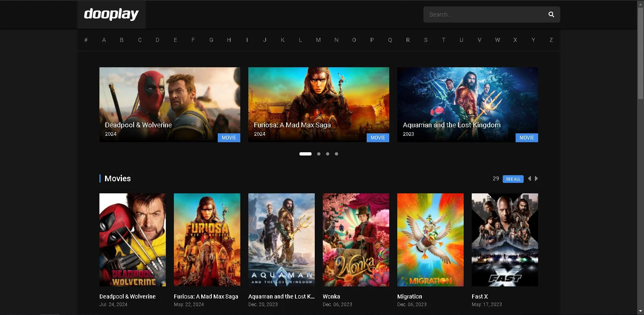Filter titles by letter C
The width and height of the screenshot is (644, 315).
click(x=140, y=40)
